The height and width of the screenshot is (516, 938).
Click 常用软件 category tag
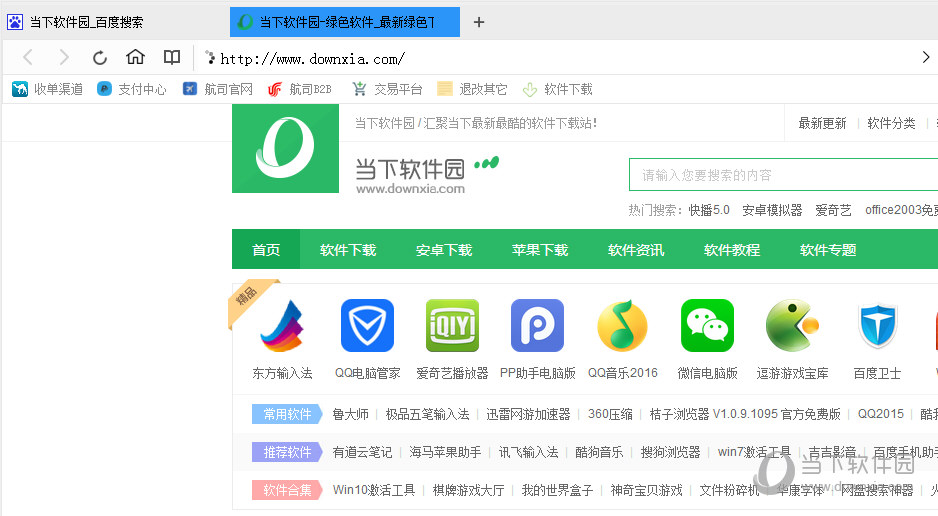click(287, 414)
